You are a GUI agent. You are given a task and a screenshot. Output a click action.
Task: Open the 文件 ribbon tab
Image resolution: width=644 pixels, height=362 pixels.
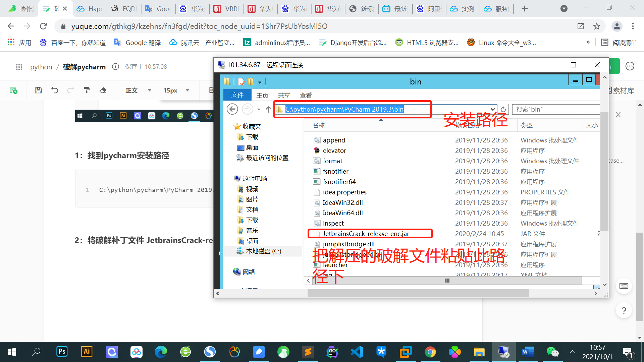tap(237, 95)
